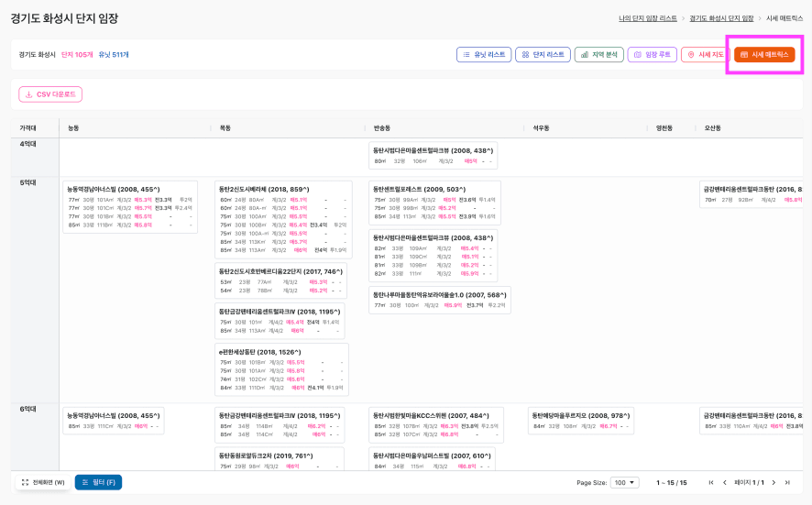Open the 필터 (F) filter panel
The width and height of the screenshot is (812, 505).
[x=98, y=482]
